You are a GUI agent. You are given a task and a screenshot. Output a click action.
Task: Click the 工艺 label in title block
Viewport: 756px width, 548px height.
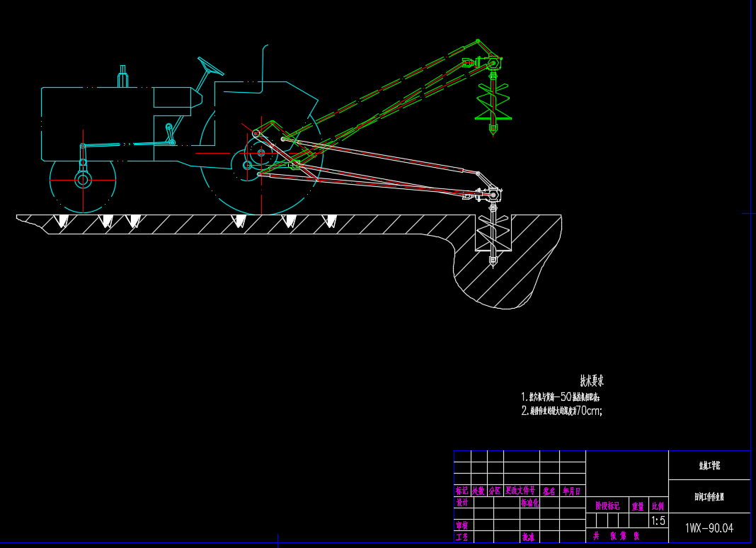click(x=462, y=537)
